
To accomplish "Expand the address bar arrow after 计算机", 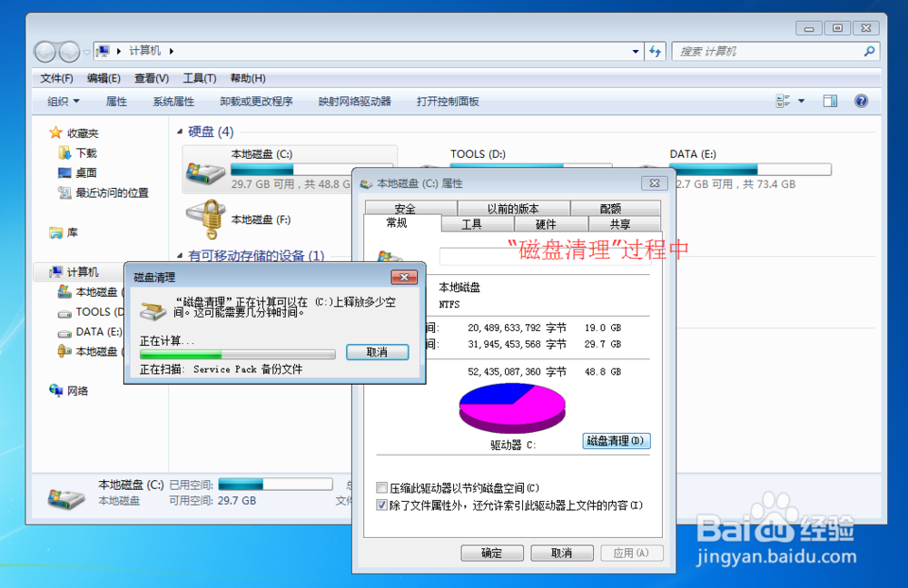I will pos(172,51).
